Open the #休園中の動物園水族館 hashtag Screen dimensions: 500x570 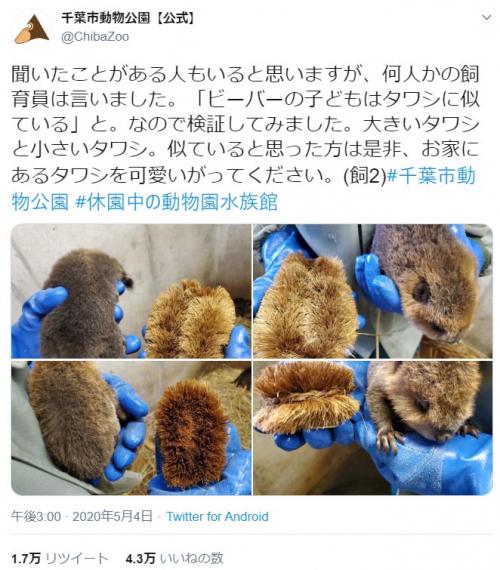(177, 202)
